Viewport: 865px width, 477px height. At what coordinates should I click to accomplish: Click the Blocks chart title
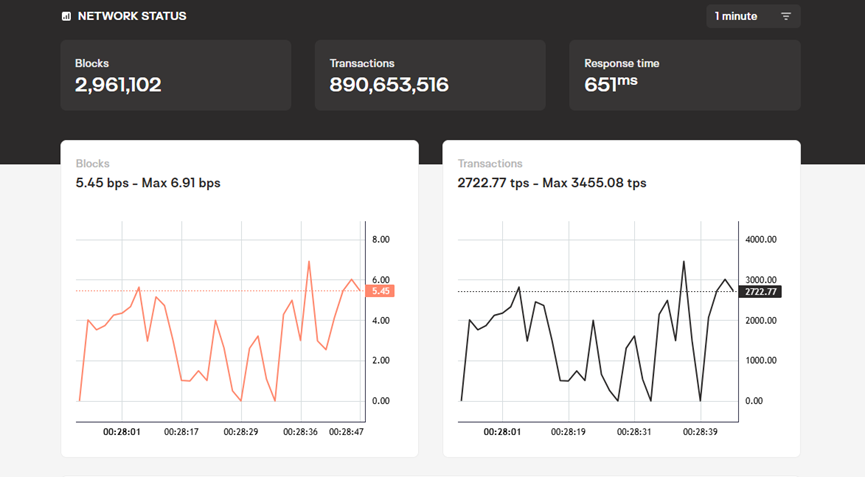tap(93, 163)
